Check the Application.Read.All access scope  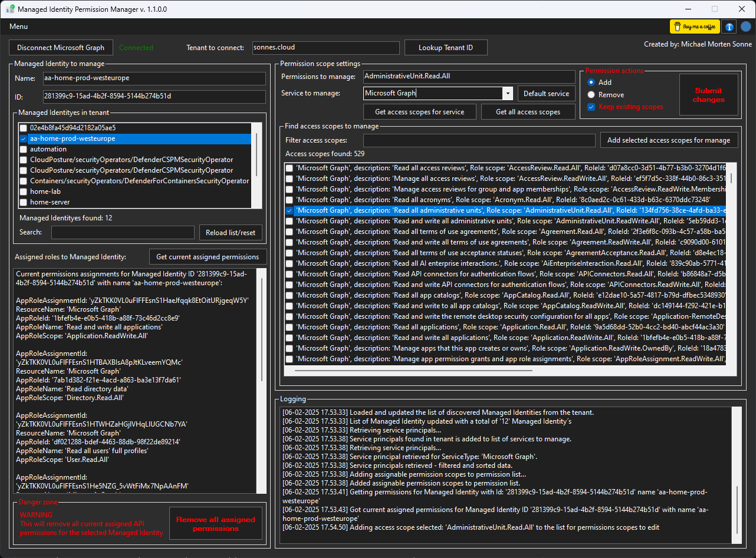point(289,327)
